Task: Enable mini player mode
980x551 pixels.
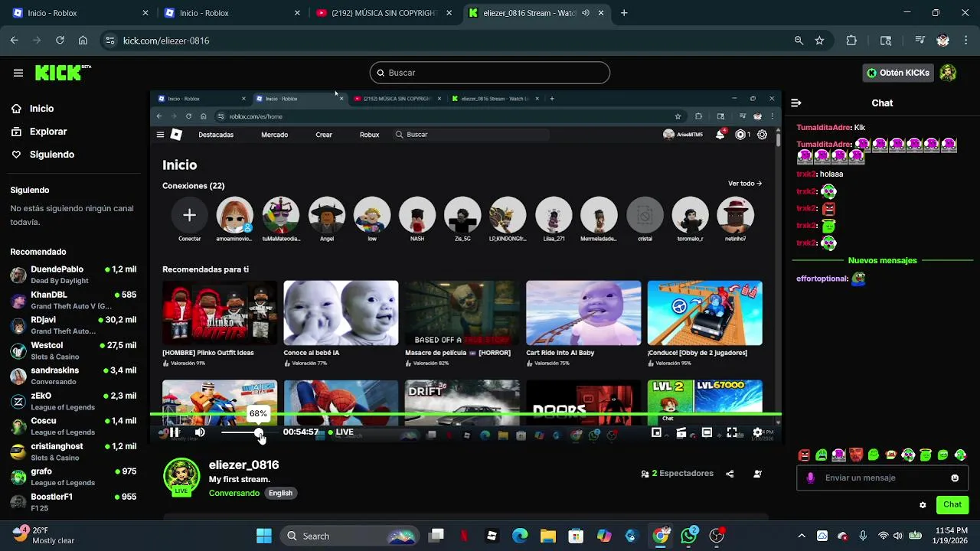Action: [x=656, y=432]
